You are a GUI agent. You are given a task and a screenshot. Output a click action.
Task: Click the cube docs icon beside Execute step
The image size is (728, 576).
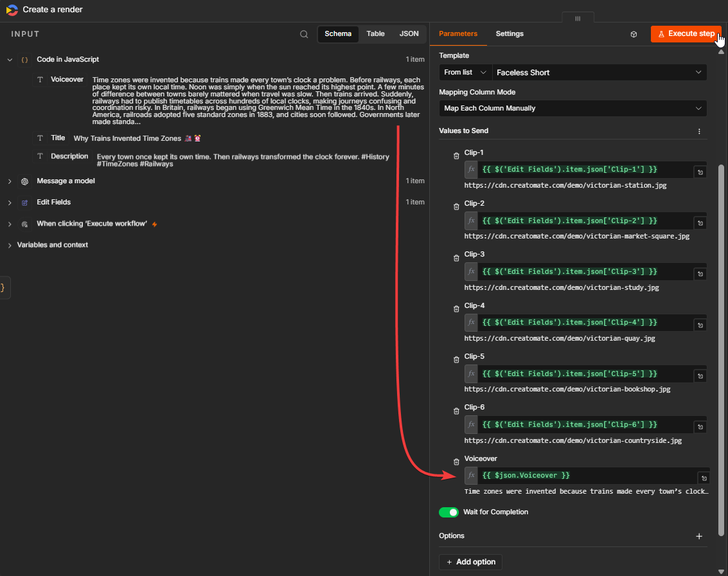(x=634, y=34)
